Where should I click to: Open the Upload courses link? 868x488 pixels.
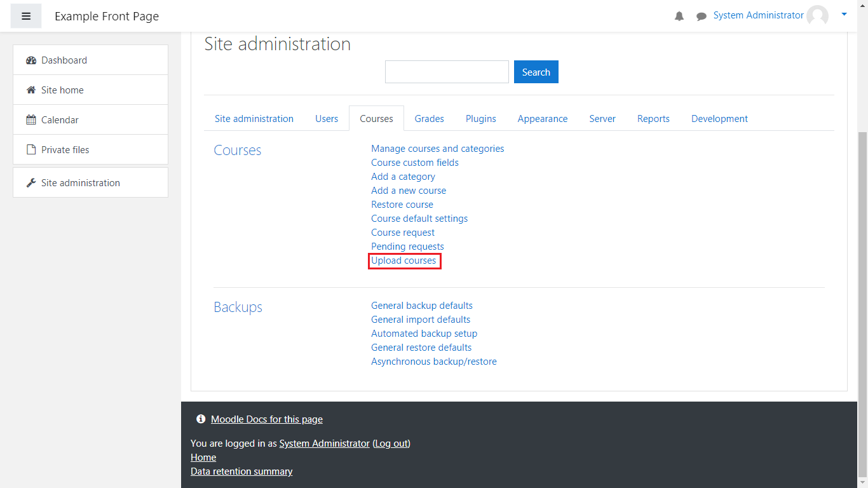pos(403,261)
